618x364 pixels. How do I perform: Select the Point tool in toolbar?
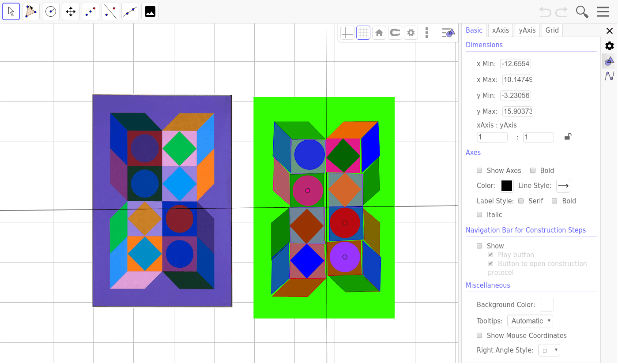click(90, 11)
